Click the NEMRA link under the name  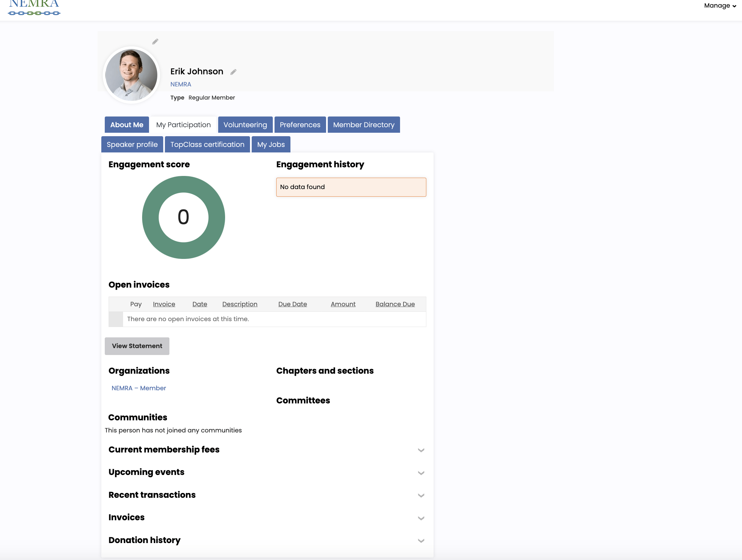click(x=180, y=84)
